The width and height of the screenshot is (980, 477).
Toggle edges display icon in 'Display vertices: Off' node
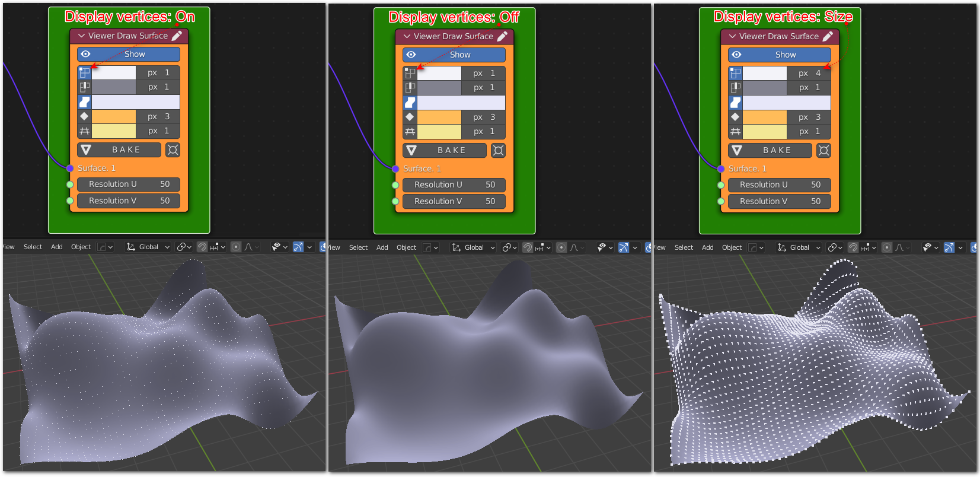pyautogui.click(x=410, y=87)
